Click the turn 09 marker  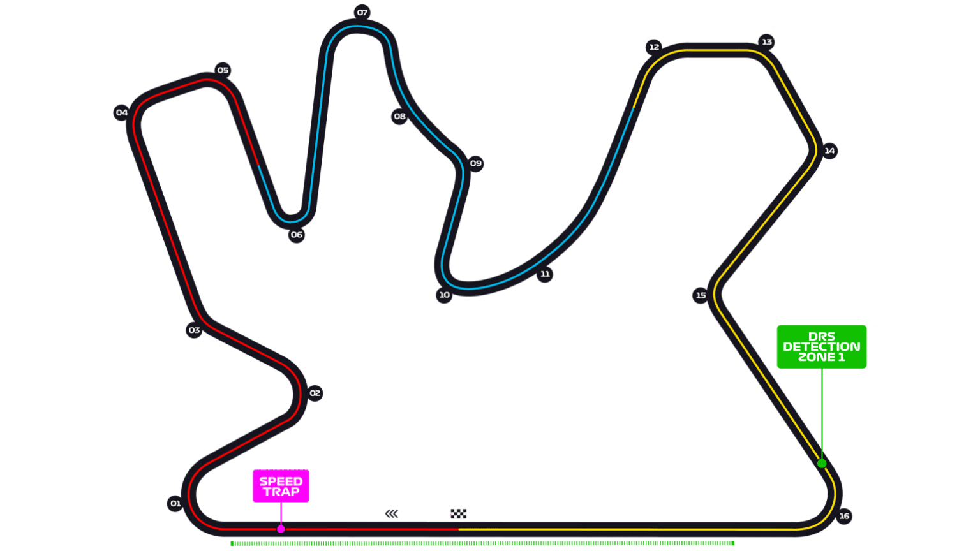click(x=475, y=164)
